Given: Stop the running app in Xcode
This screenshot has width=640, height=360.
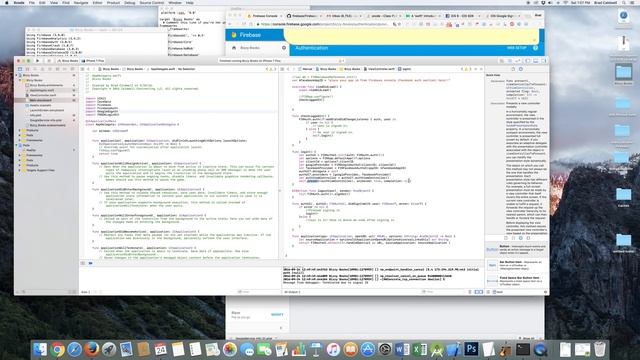Looking at the screenshot, I should [x=49, y=61].
